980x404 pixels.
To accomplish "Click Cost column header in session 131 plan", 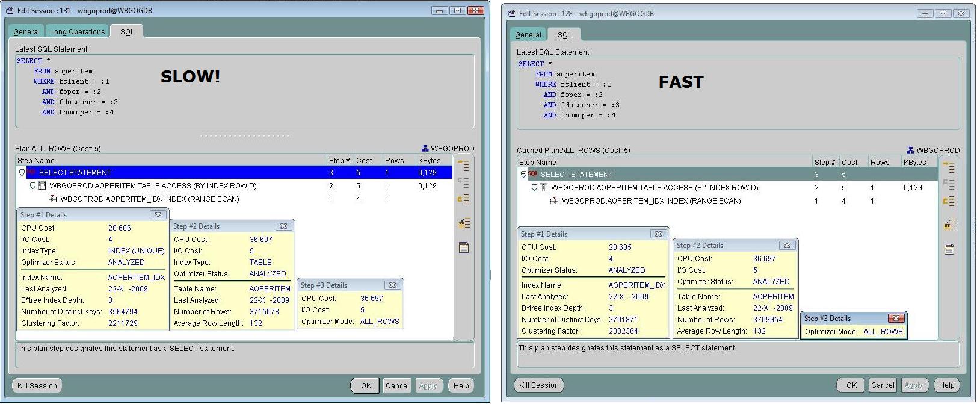I will [364, 161].
